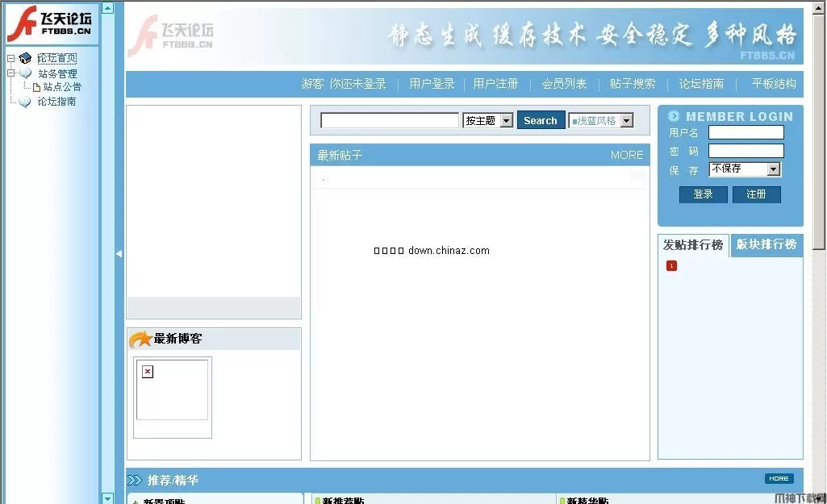Click the red rank 1 badge in 发贴排行榜

[x=672, y=265]
